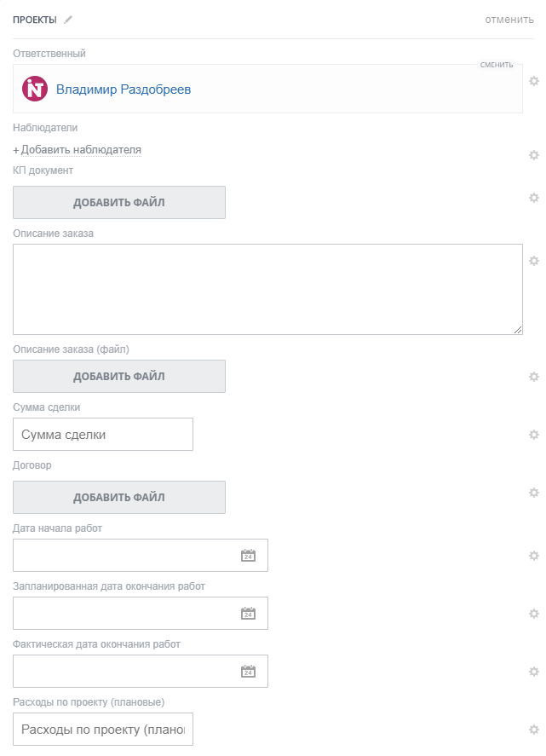Screen dimensions: 546x756
Task: Open gear settings for Сумма сделки field
Action: coord(534,435)
